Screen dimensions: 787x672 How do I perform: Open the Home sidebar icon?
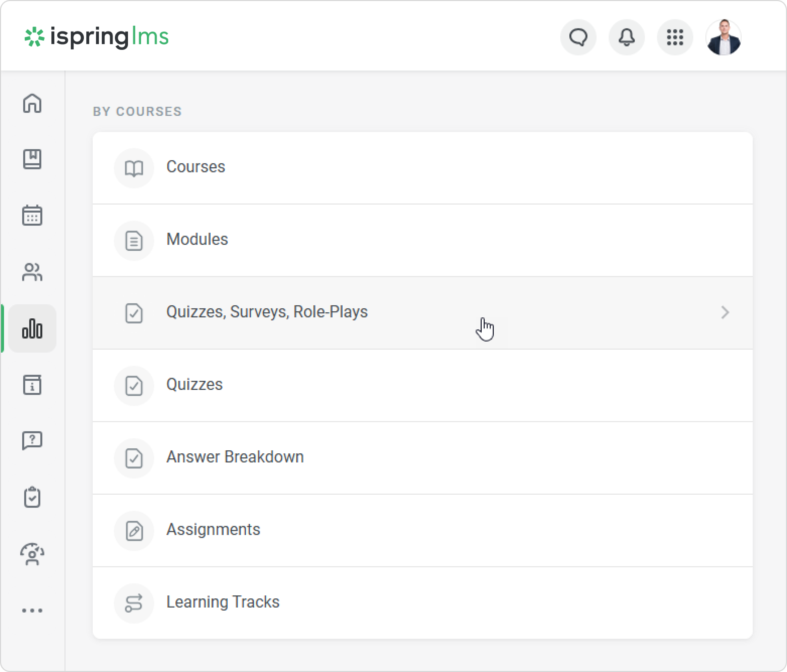32,103
